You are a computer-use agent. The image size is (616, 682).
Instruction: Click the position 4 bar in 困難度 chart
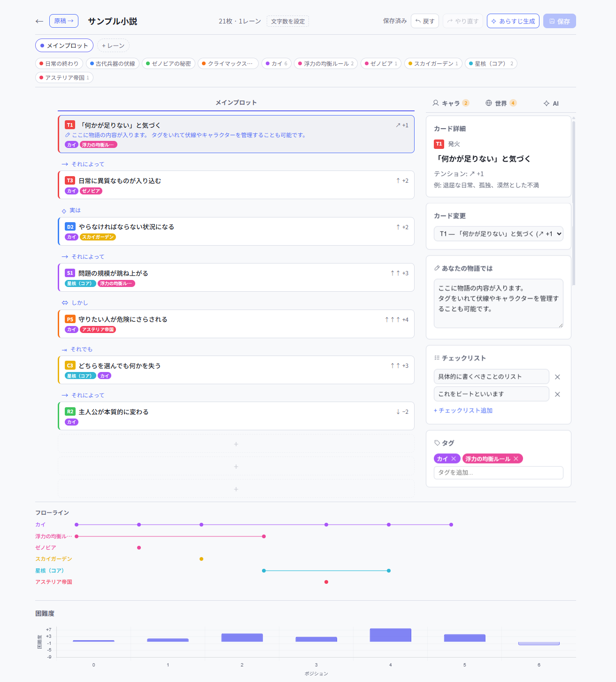point(390,635)
